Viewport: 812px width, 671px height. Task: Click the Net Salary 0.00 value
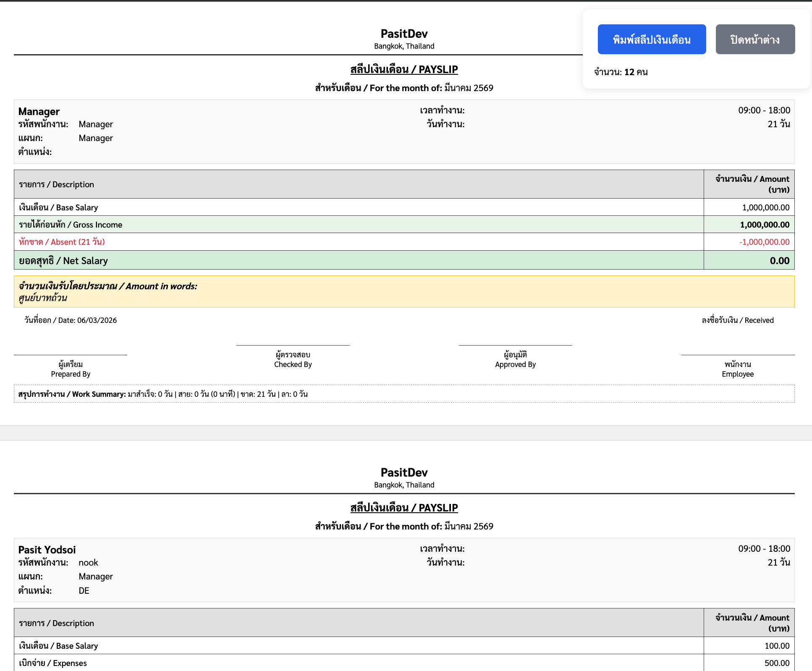(779, 261)
